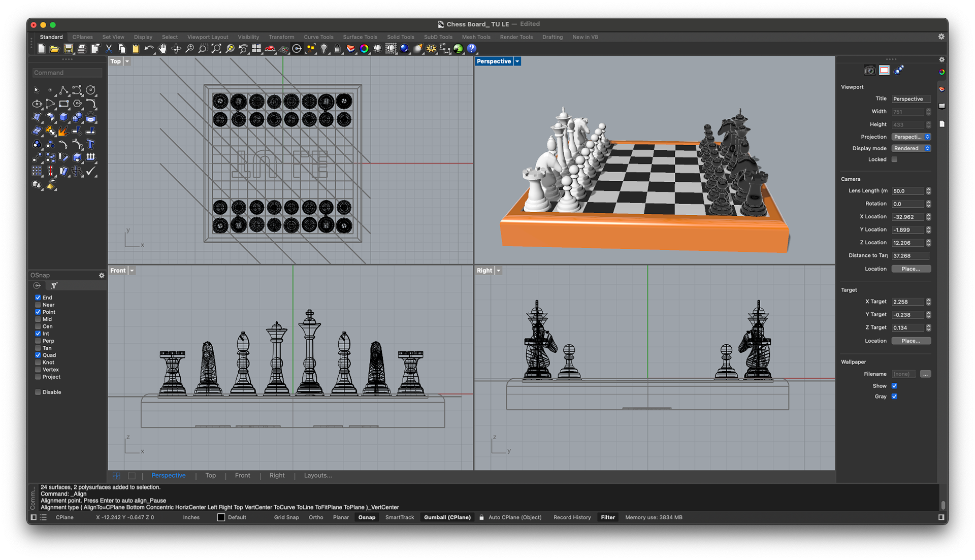Activate the Pan hand tool

coord(162,49)
